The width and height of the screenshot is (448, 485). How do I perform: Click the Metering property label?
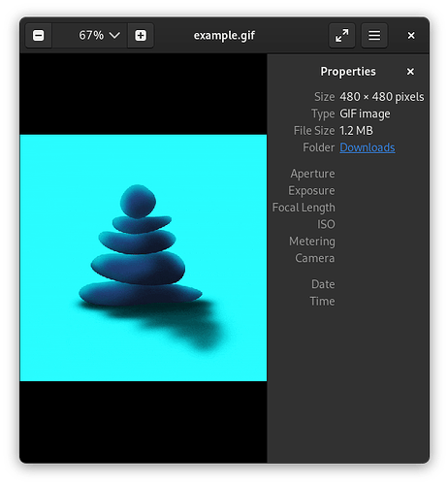point(312,242)
